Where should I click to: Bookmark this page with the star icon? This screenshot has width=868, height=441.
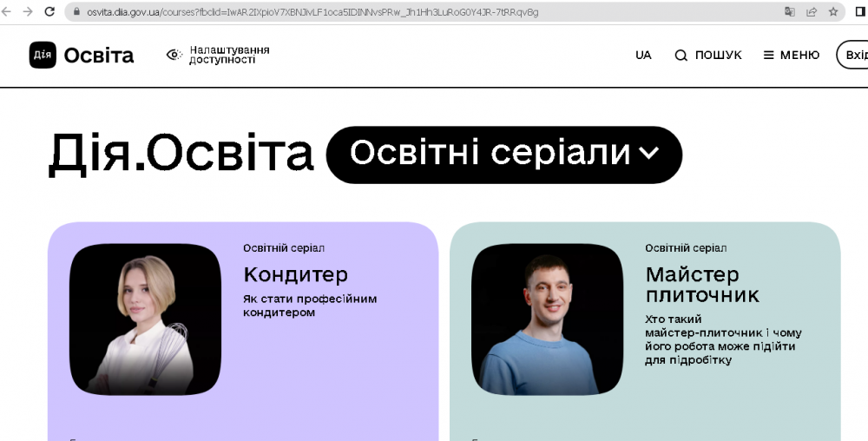(833, 12)
